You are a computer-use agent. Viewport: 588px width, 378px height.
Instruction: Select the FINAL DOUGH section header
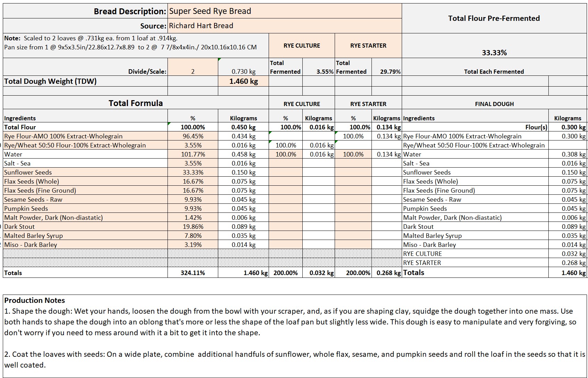click(x=494, y=104)
